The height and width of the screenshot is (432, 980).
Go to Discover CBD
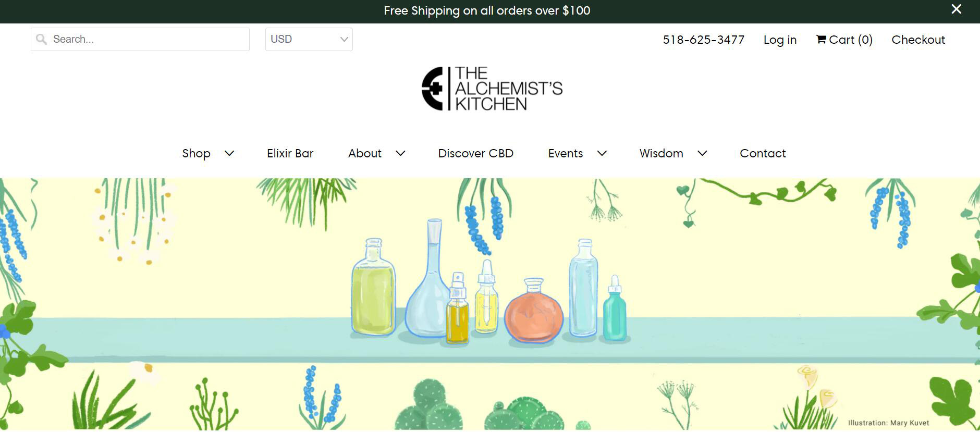coord(476,154)
